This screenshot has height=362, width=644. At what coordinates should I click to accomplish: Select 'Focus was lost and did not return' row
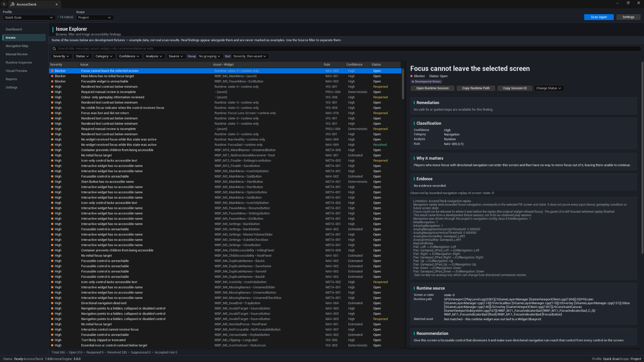coord(225,113)
